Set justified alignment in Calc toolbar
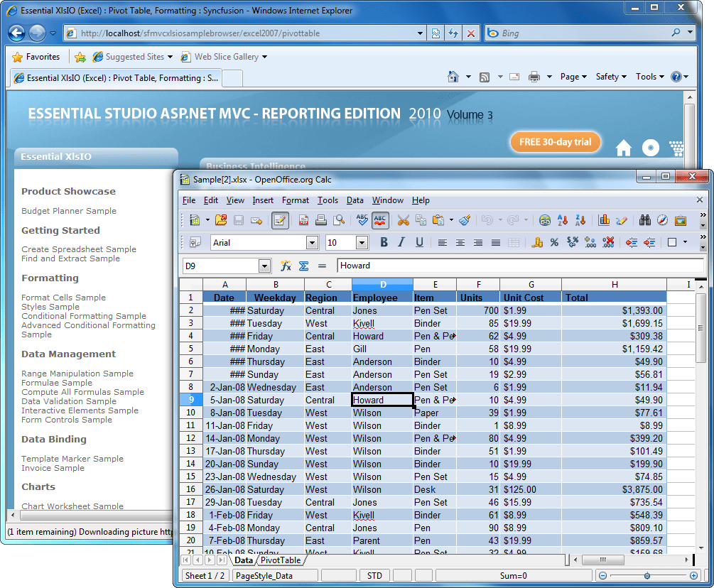 (x=496, y=243)
